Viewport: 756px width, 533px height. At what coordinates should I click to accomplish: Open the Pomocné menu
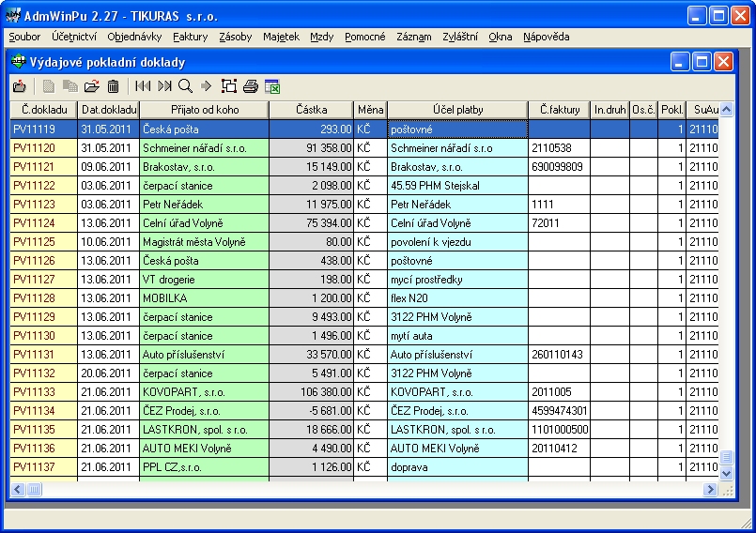coord(365,37)
